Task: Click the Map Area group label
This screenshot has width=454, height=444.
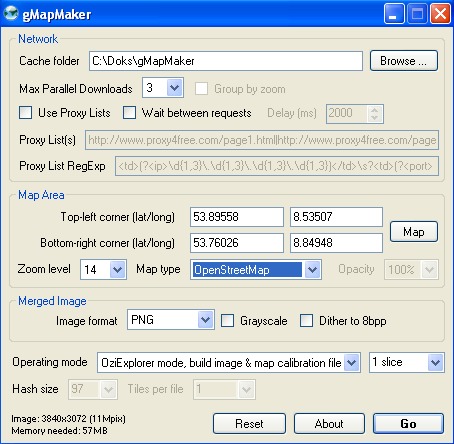Action: pos(41,195)
